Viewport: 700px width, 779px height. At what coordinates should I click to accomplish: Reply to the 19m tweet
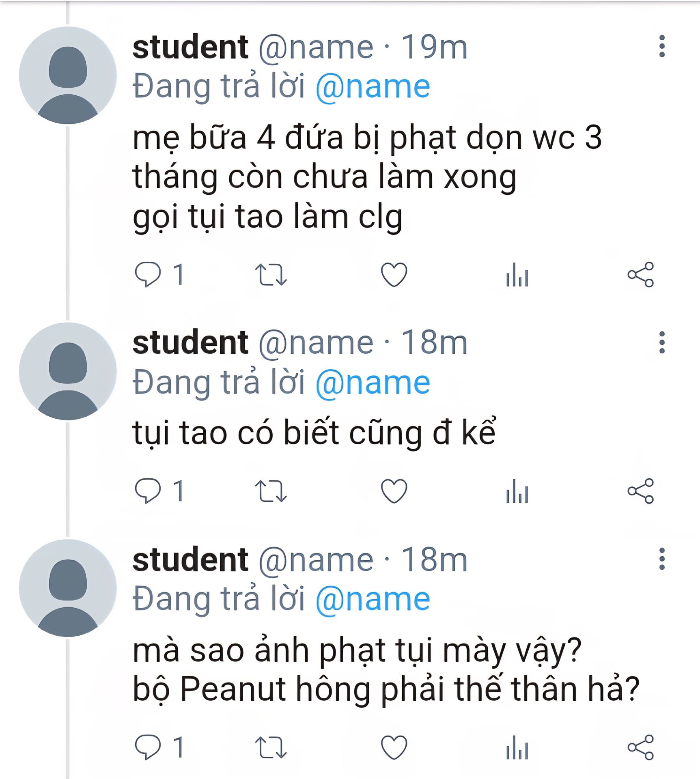click(x=148, y=275)
